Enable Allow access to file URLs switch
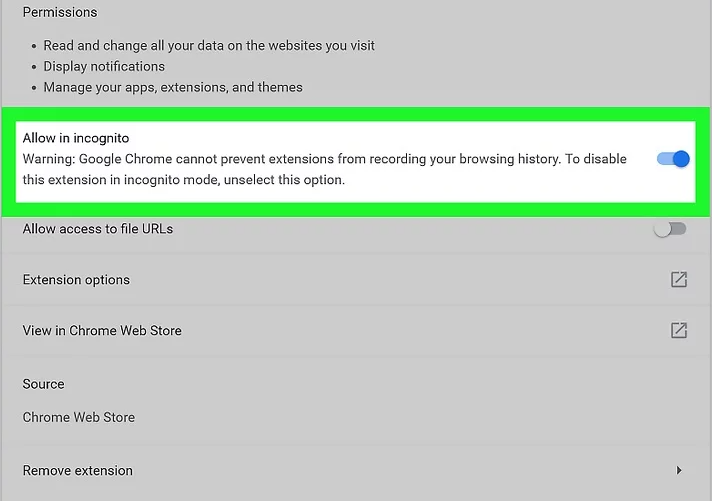712x501 pixels. pyautogui.click(x=670, y=229)
